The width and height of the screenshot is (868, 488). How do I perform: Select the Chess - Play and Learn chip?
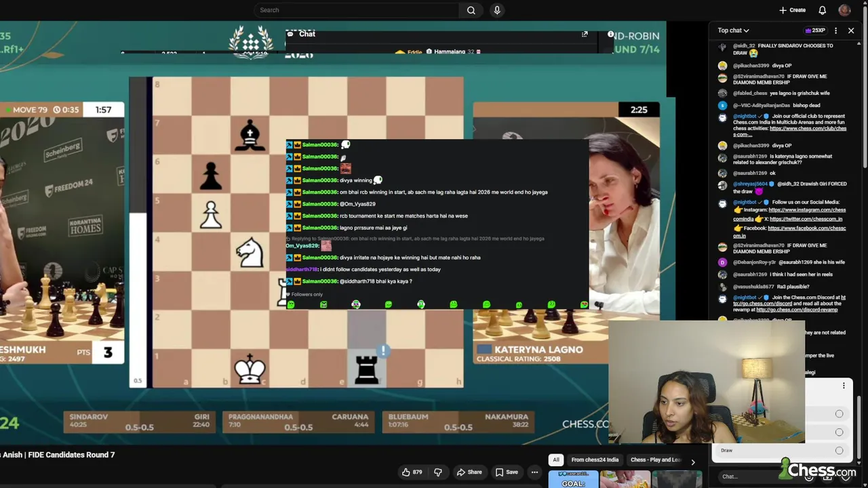click(655, 460)
